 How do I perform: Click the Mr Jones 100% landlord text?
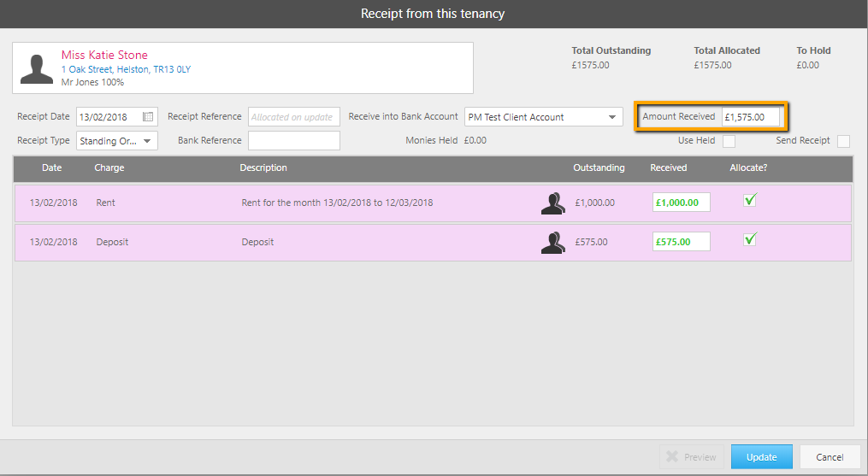[x=92, y=83]
